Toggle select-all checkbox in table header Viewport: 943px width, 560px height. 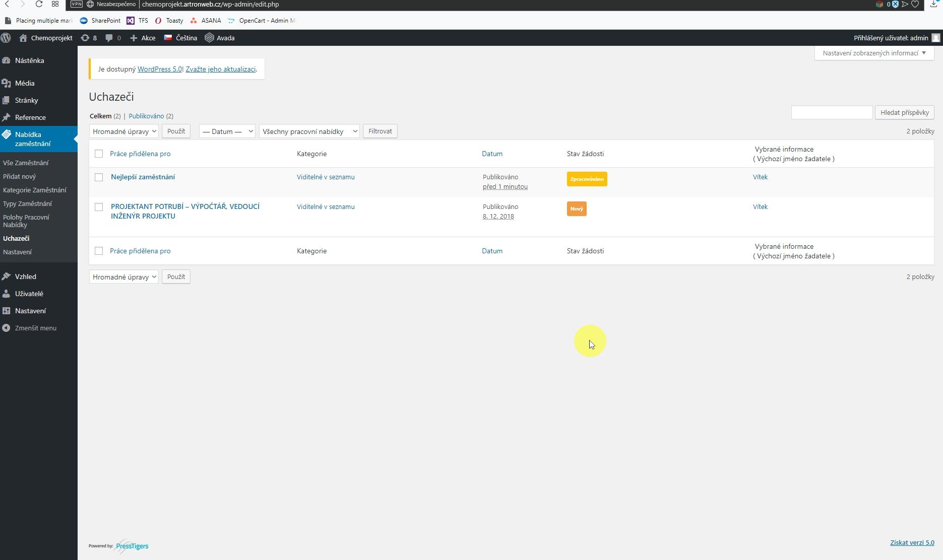pyautogui.click(x=99, y=154)
